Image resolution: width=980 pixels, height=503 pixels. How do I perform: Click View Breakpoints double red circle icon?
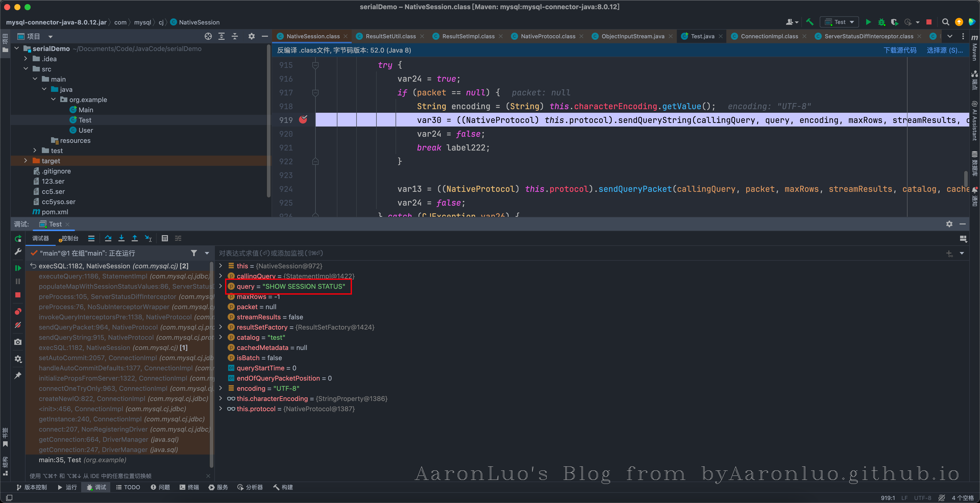pyautogui.click(x=18, y=312)
